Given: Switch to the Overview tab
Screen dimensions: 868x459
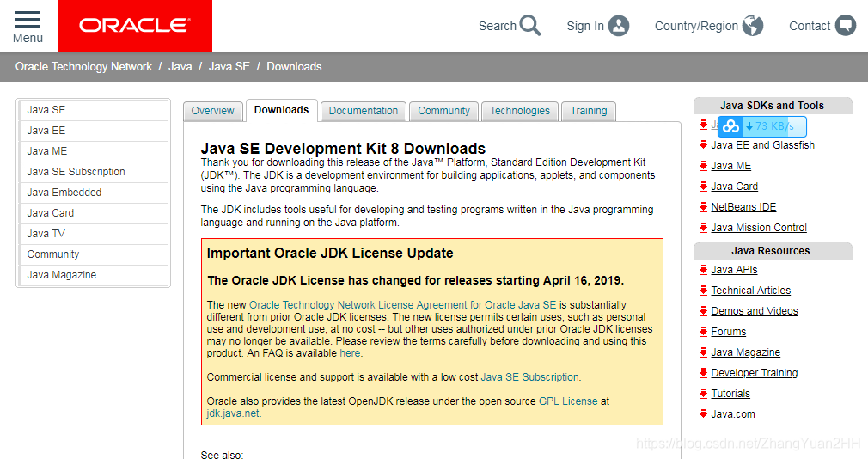Looking at the screenshot, I should point(212,111).
